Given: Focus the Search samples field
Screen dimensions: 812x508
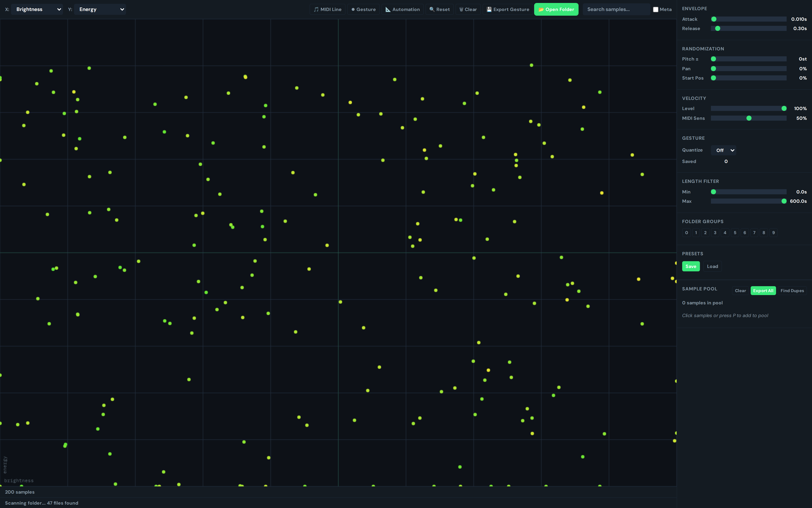Looking at the screenshot, I should (616, 9).
